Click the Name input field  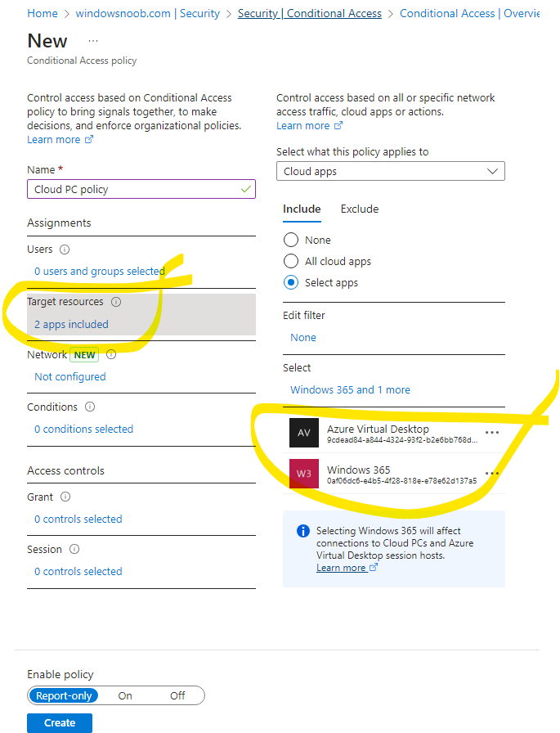click(x=141, y=189)
